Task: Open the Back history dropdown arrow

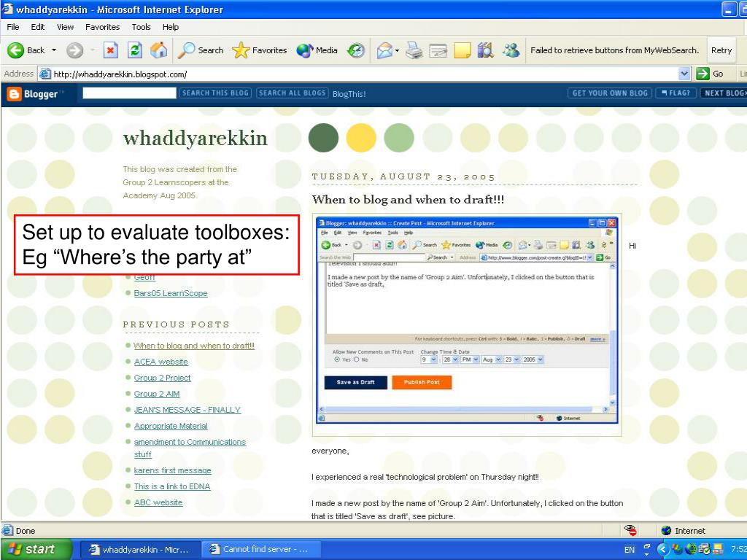Action: (54, 50)
